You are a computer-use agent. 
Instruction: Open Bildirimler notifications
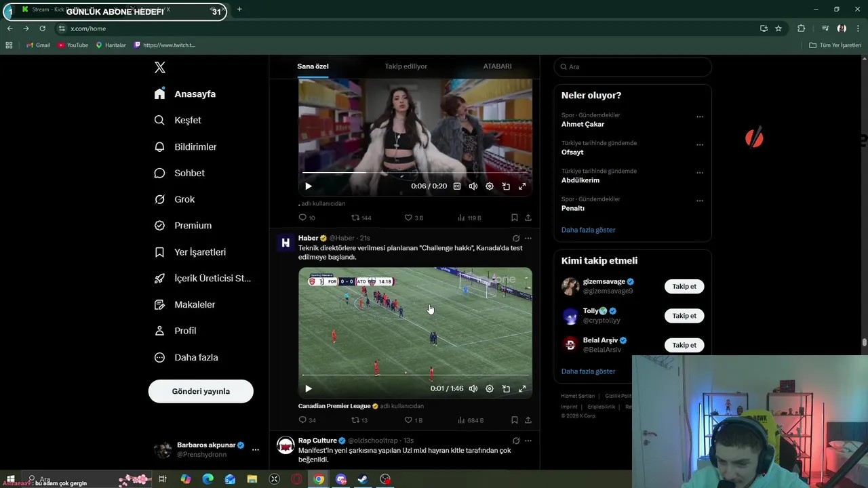(x=185, y=146)
